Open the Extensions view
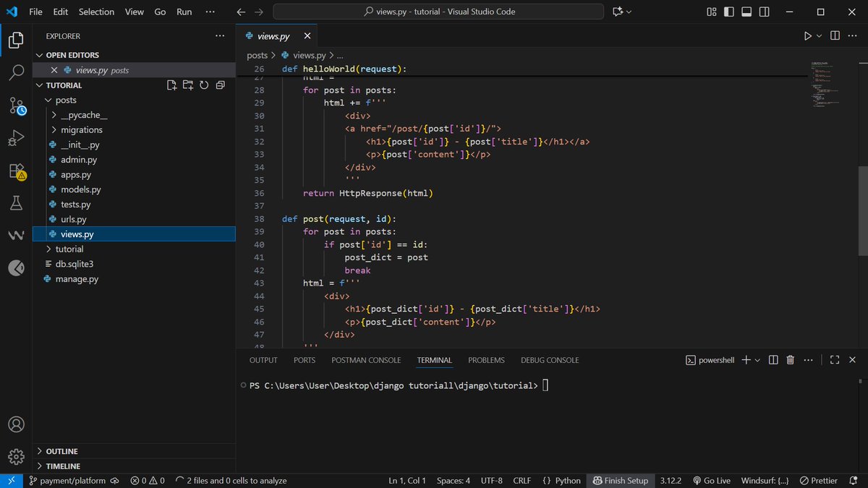 point(17,171)
